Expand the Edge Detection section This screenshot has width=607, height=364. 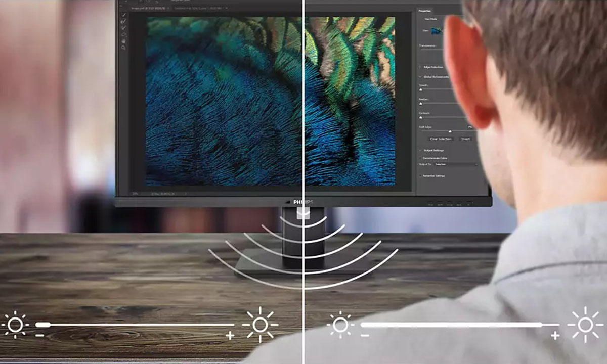pyautogui.click(x=420, y=67)
